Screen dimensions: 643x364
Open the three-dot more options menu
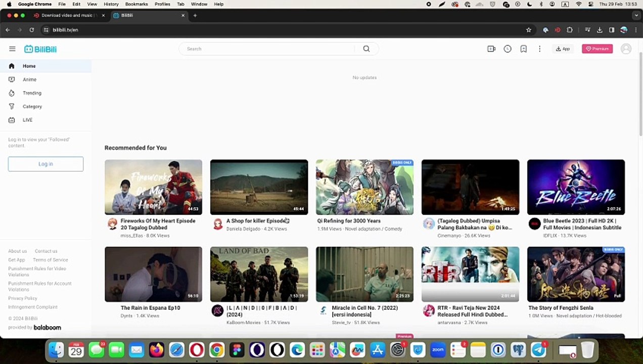coord(539,49)
